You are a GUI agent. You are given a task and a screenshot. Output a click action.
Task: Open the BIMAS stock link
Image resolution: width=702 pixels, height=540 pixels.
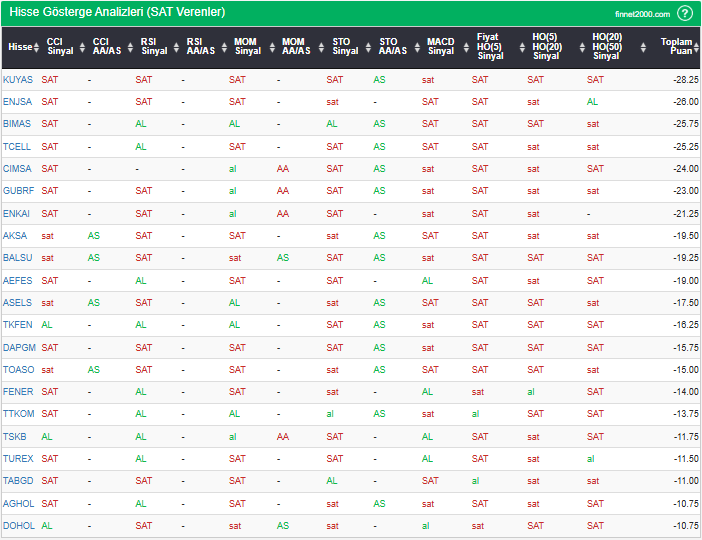[17, 124]
